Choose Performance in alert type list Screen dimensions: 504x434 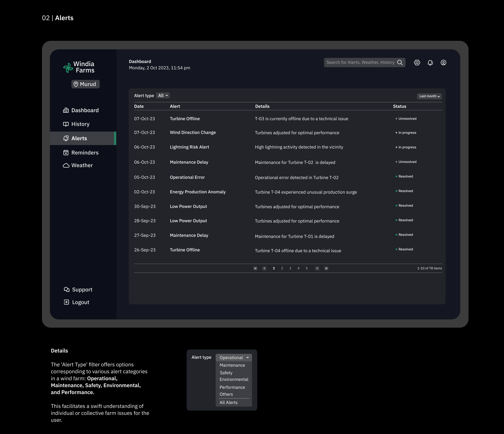(232, 387)
